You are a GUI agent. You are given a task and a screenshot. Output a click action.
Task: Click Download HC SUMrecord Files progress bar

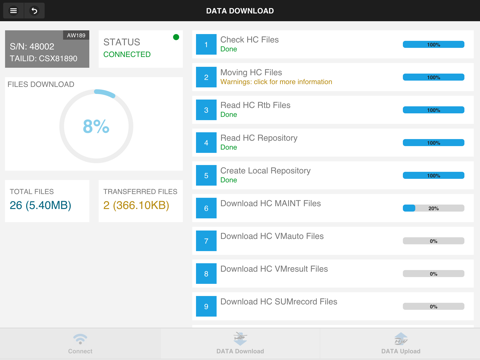pyautogui.click(x=433, y=306)
